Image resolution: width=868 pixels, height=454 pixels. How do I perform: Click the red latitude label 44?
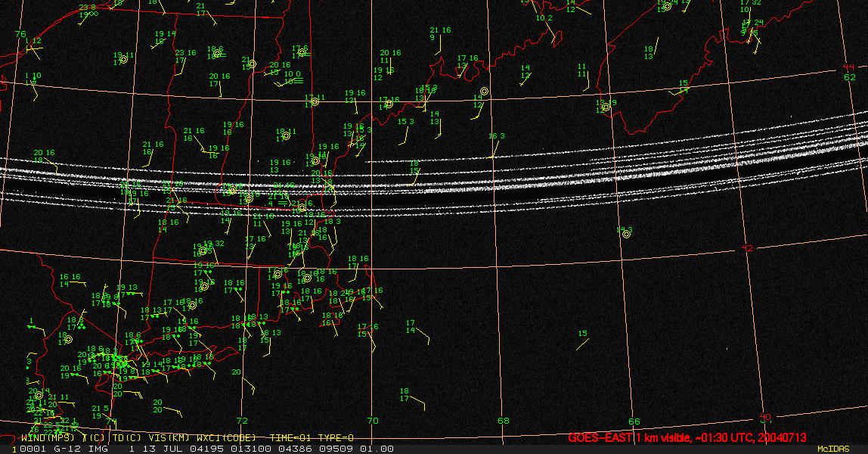click(x=848, y=67)
